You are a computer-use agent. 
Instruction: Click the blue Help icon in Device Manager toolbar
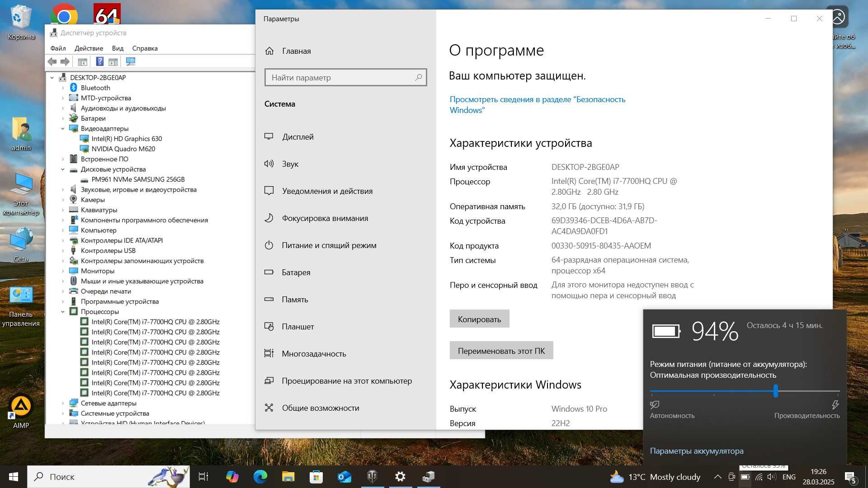coord(100,61)
